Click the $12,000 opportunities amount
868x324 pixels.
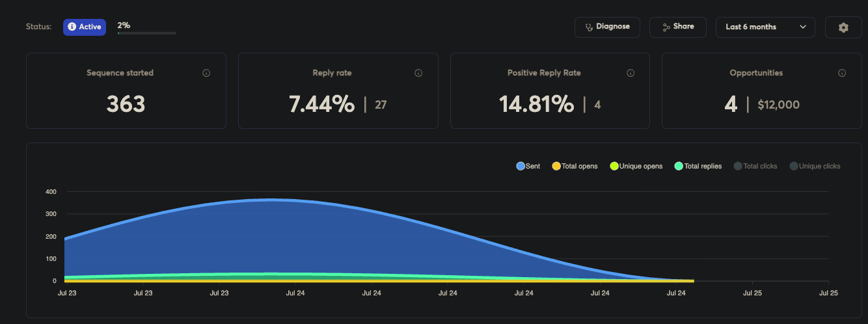779,105
